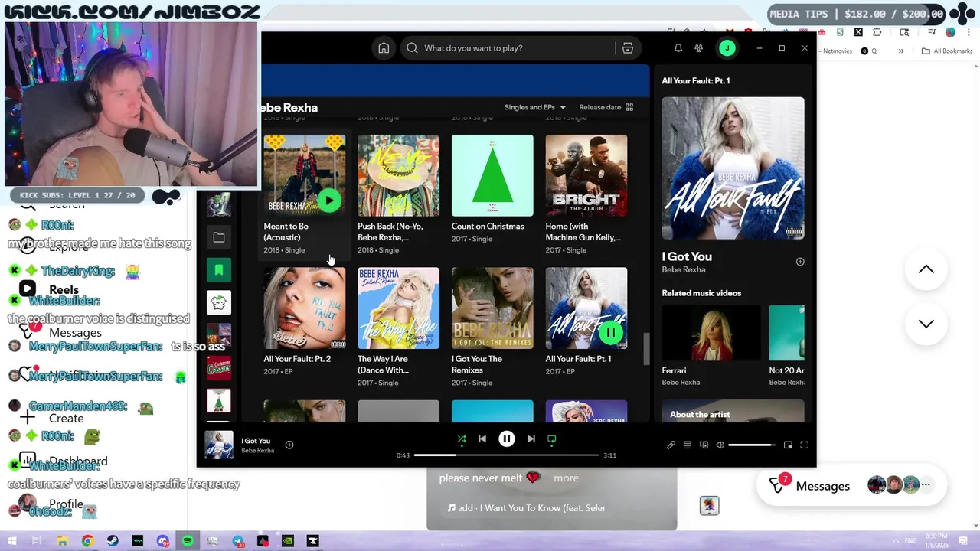Open Spotify notifications bell
Image resolution: width=980 pixels, height=551 pixels.
(x=678, y=48)
